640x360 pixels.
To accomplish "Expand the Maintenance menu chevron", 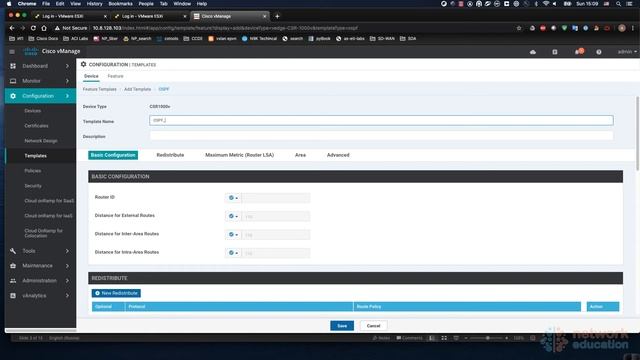I will pos(67,266).
